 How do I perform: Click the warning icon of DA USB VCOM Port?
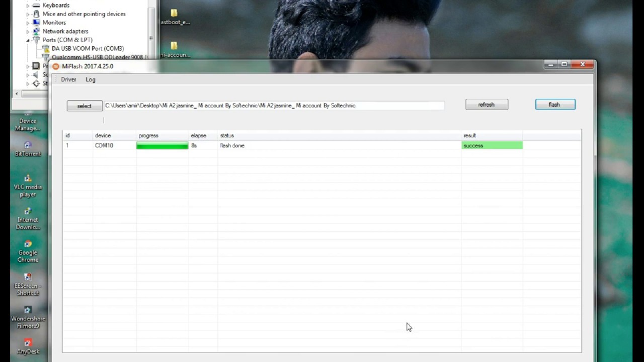pos(46,49)
